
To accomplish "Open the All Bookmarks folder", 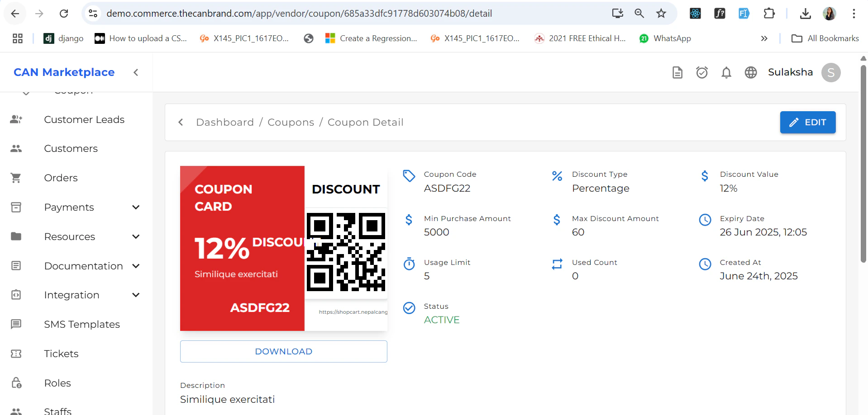I will pos(825,38).
